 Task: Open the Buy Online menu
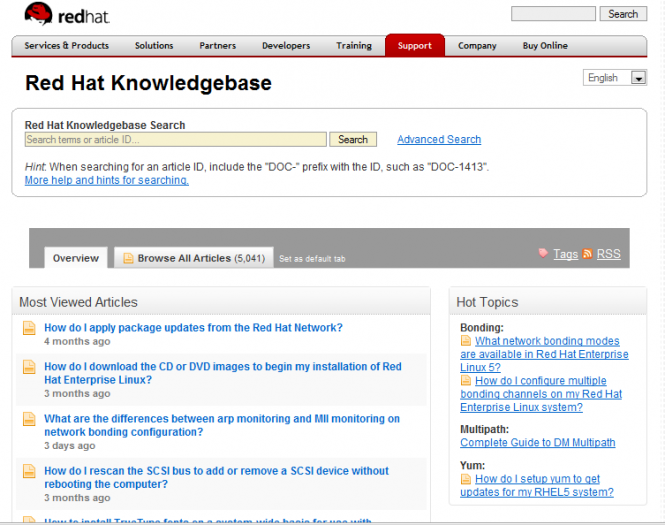(x=545, y=45)
